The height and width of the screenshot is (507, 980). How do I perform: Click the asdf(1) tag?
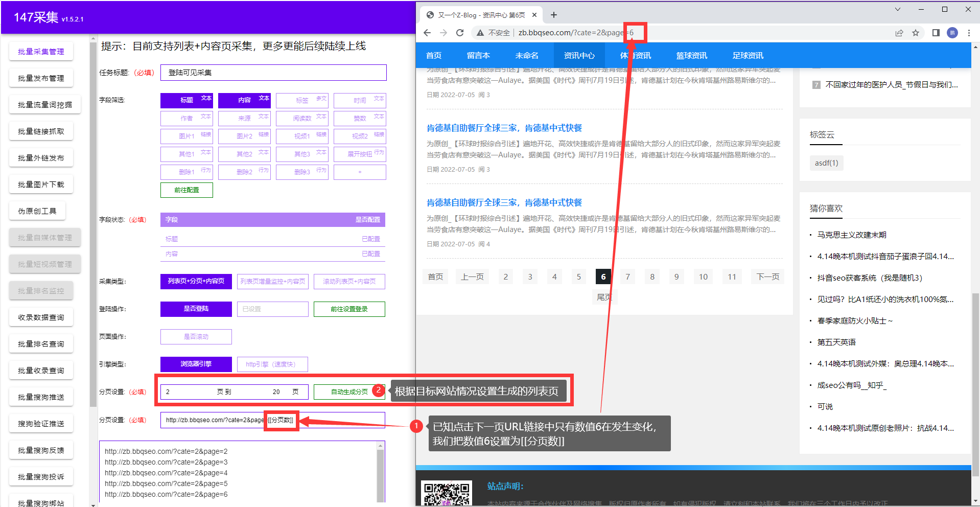point(827,163)
